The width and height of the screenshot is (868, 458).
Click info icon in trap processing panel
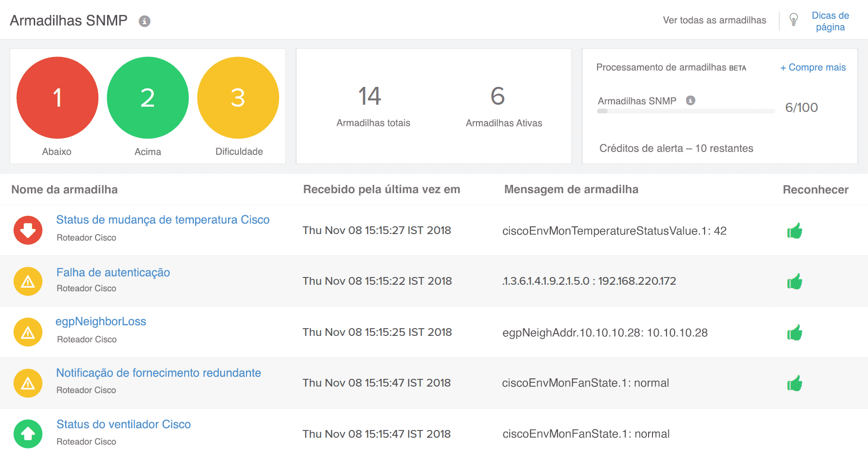click(x=691, y=100)
